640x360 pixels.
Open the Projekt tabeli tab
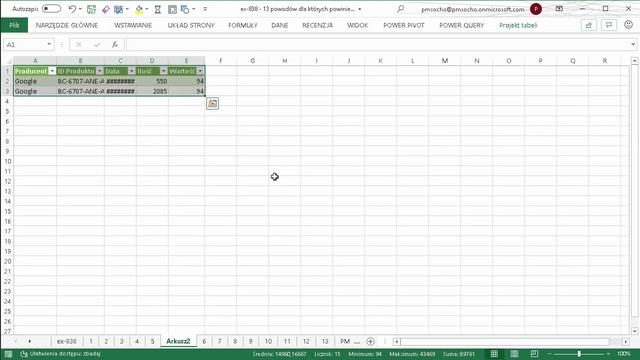(x=518, y=25)
